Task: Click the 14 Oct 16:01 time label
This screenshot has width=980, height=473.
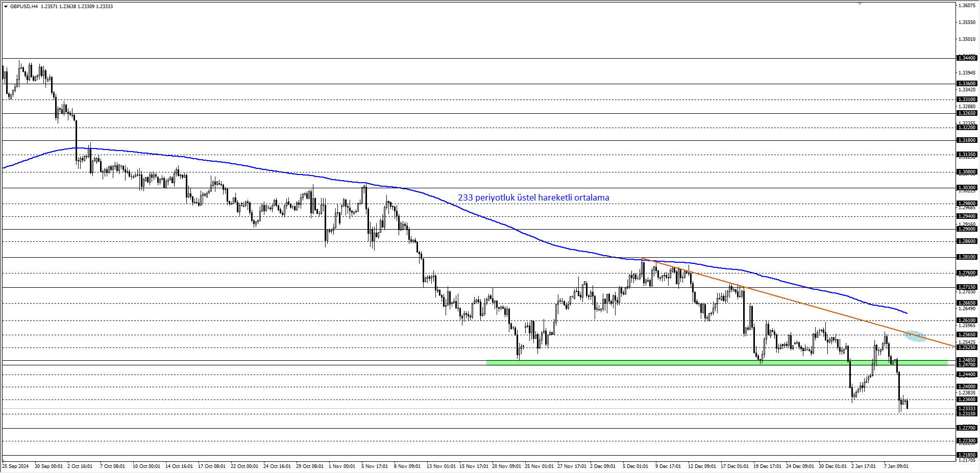Action: point(179,466)
